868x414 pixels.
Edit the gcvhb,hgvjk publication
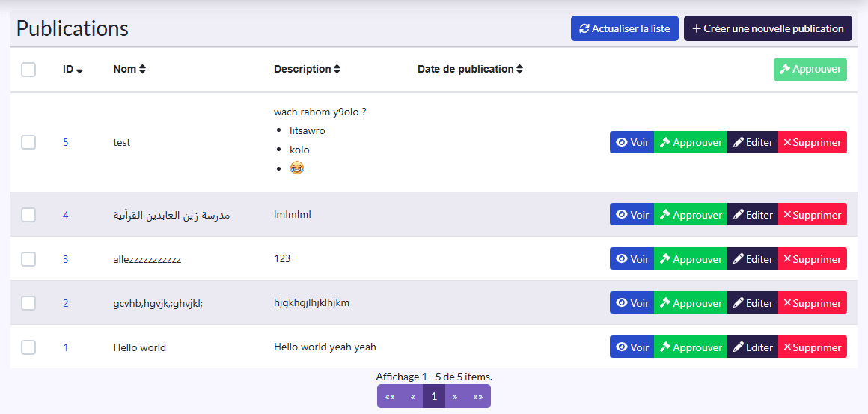pos(753,302)
